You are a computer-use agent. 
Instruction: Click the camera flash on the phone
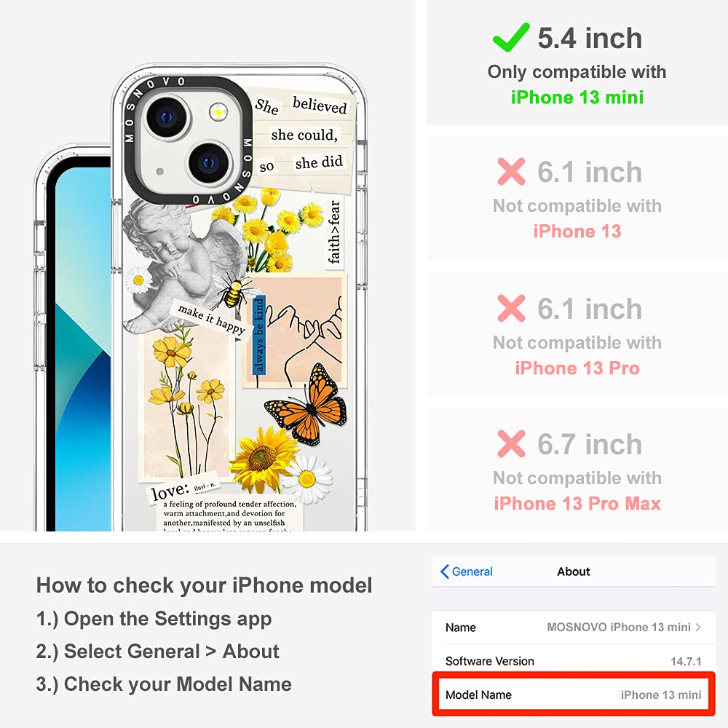pyautogui.click(x=218, y=112)
